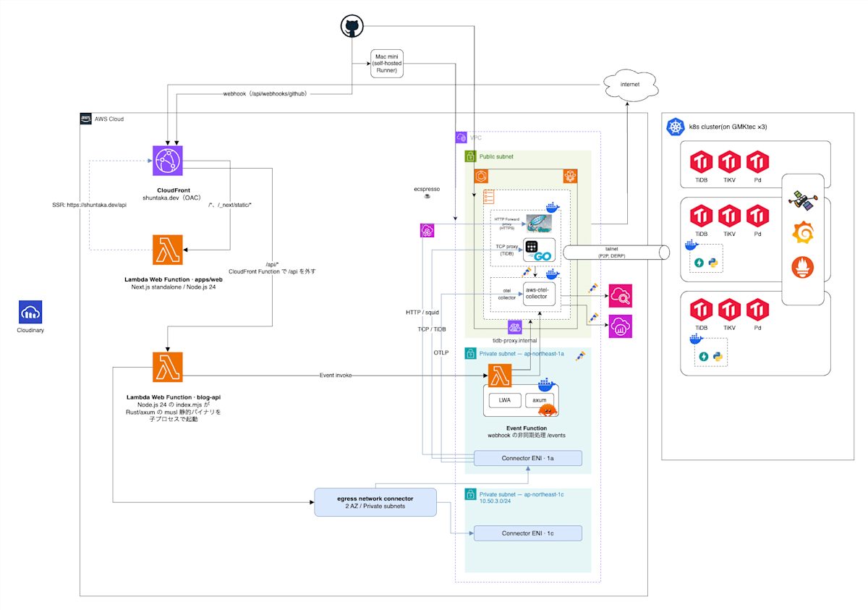This screenshot has height=610, width=868.
Task: Click the Connector ENI · 1c box
Action: click(x=527, y=533)
